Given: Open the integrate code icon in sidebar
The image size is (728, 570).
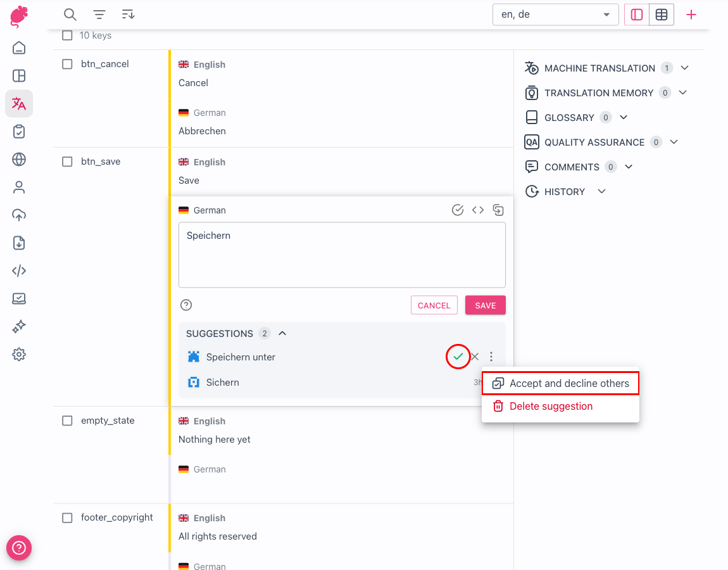Looking at the screenshot, I should coord(19,271).
